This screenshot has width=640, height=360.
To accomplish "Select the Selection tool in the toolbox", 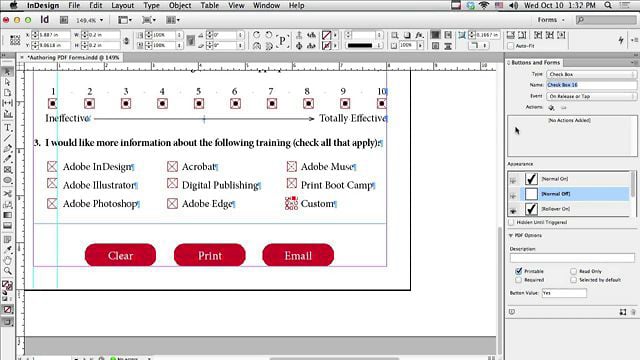I will [7, 71].
